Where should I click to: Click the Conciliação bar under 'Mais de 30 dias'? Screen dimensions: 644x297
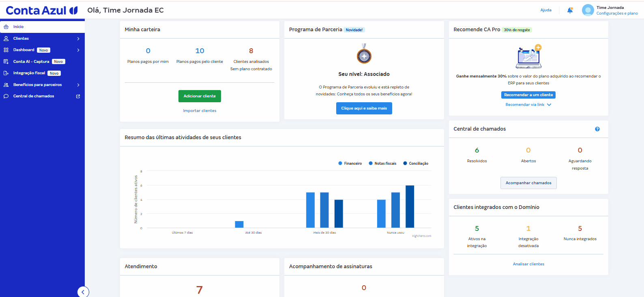[339, 214]
